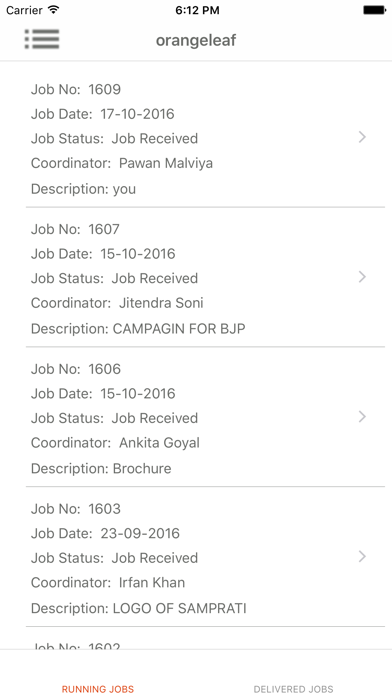Expand job 1607 disclosure chevron
The image size is (392, 696).
(362, 277)
